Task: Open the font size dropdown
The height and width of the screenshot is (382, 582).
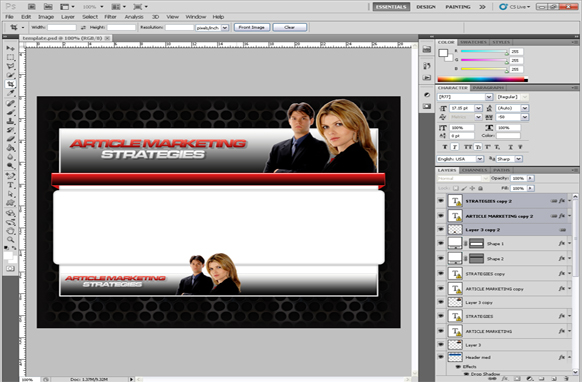Action: click(478, 108)
